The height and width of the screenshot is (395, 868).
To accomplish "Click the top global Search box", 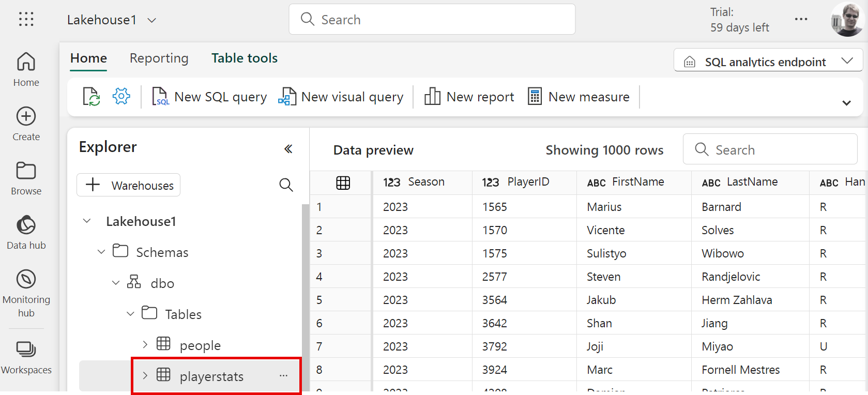I will point(432,19).
